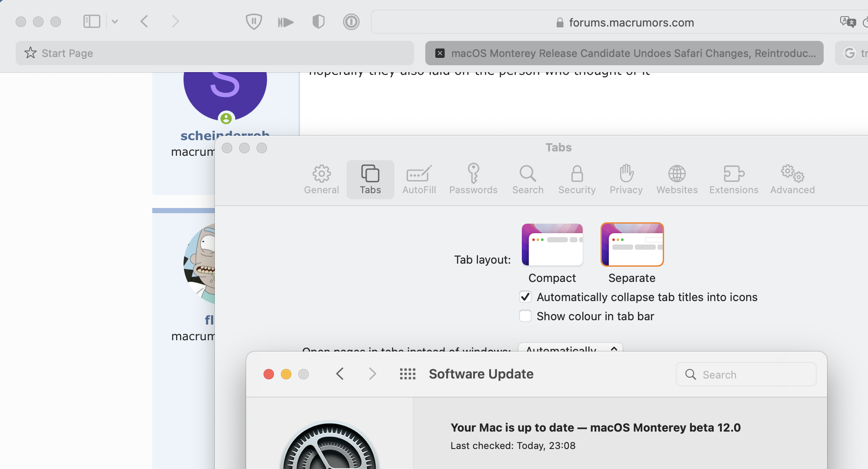The height and width of the screenshot is (469, 868).
Task: Click the Rick cartoon avatar
Action: pyautogui.click(x=199, y=263)
